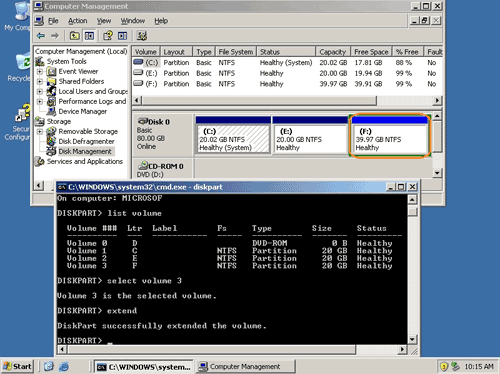Open the Window menu
This screenshot has width=500, height=374.
coord(133,21)
